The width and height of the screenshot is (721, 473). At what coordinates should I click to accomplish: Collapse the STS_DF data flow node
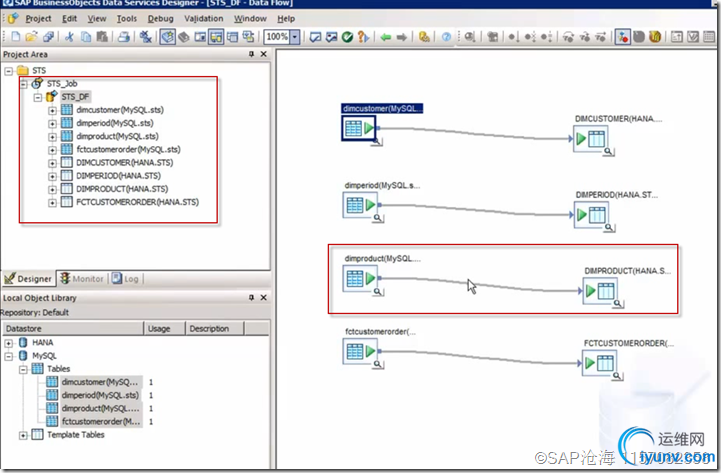[38, 97]
